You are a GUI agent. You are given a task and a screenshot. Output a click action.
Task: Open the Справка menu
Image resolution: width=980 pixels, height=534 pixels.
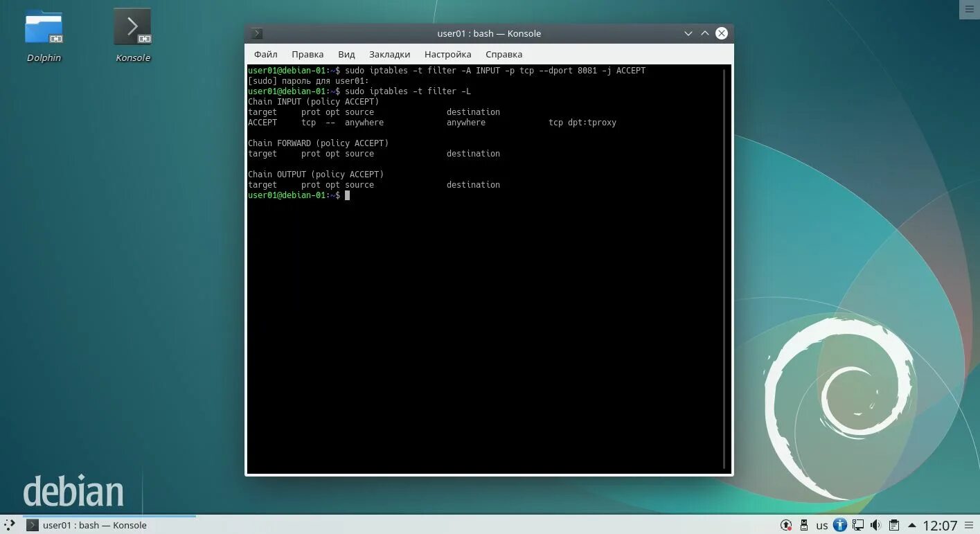(x=504, y=54)
